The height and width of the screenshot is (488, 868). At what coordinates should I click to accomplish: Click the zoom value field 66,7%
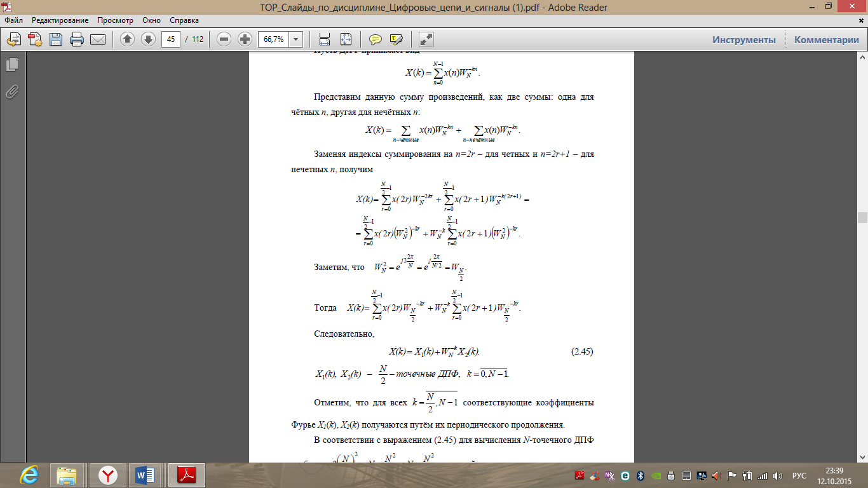[274, 39]
